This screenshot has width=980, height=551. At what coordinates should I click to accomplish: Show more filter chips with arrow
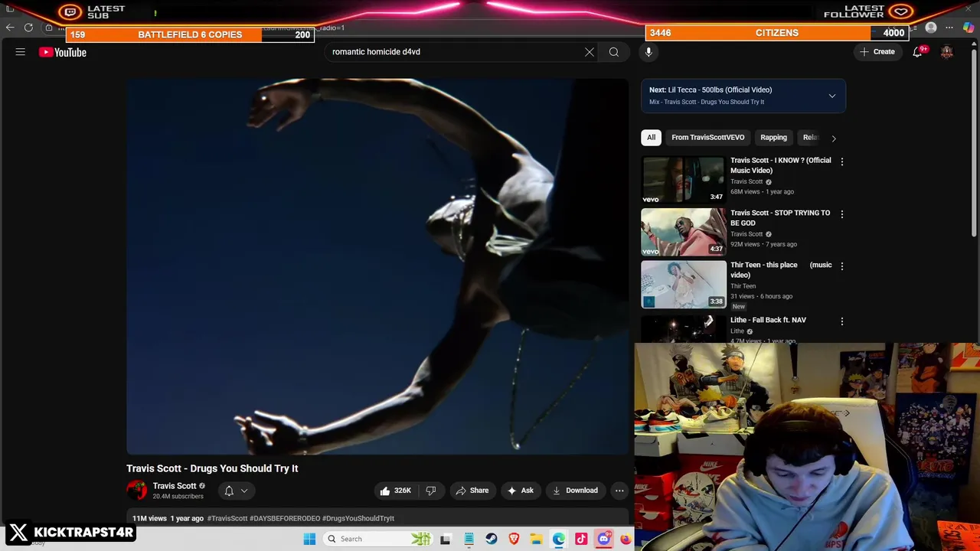(834, 139)
